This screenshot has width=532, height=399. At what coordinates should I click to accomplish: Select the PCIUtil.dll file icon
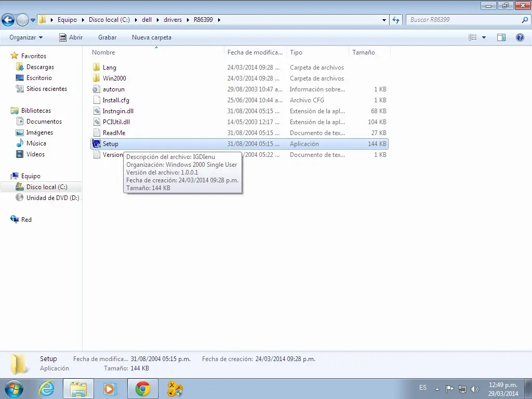tap(96, 122)
